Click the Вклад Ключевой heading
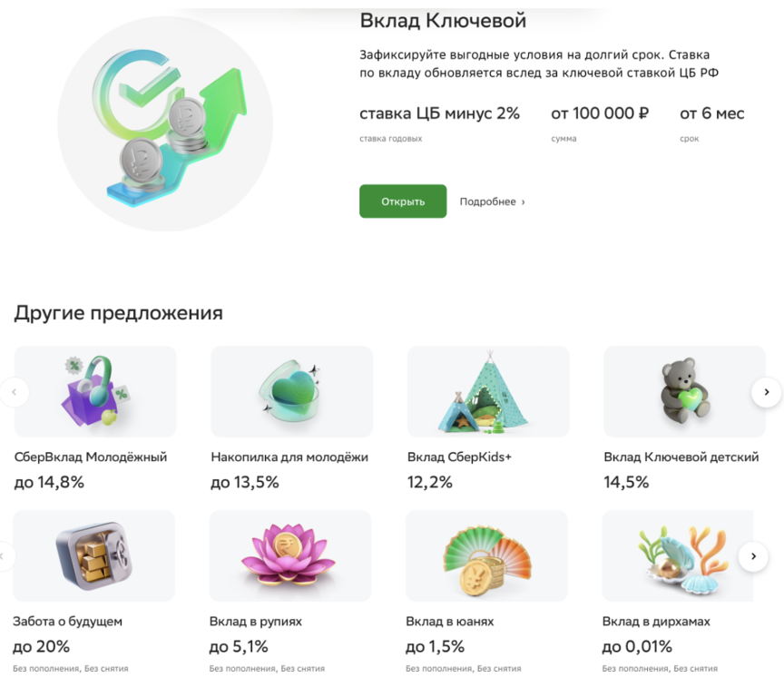784x697 pixels. (x=443, y=20)
